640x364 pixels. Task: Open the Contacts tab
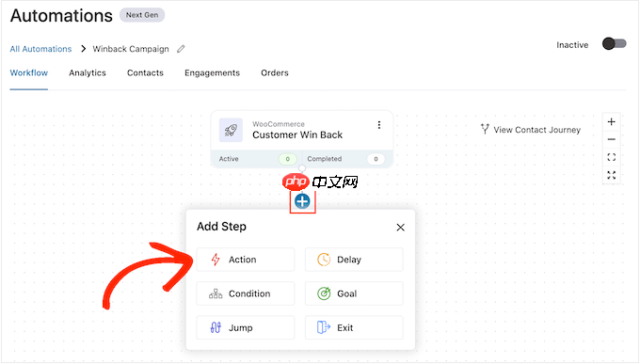[x=145, y=73]
